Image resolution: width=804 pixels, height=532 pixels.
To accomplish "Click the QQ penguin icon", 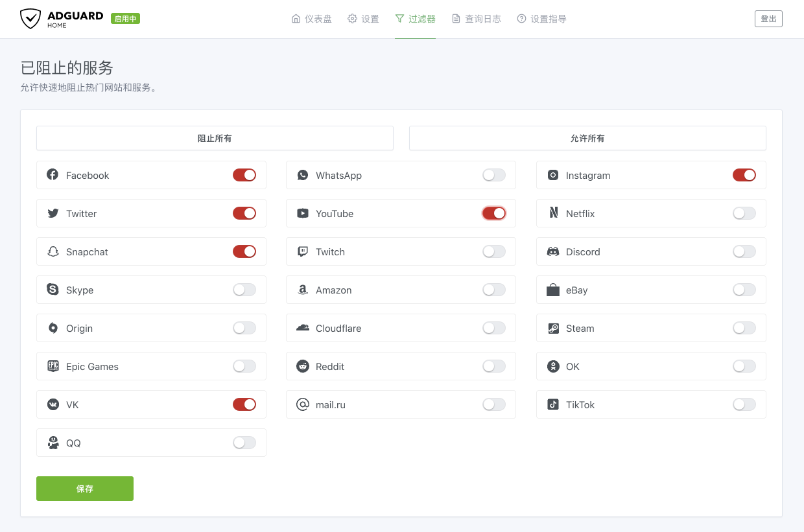I will (x=53, y=443).
